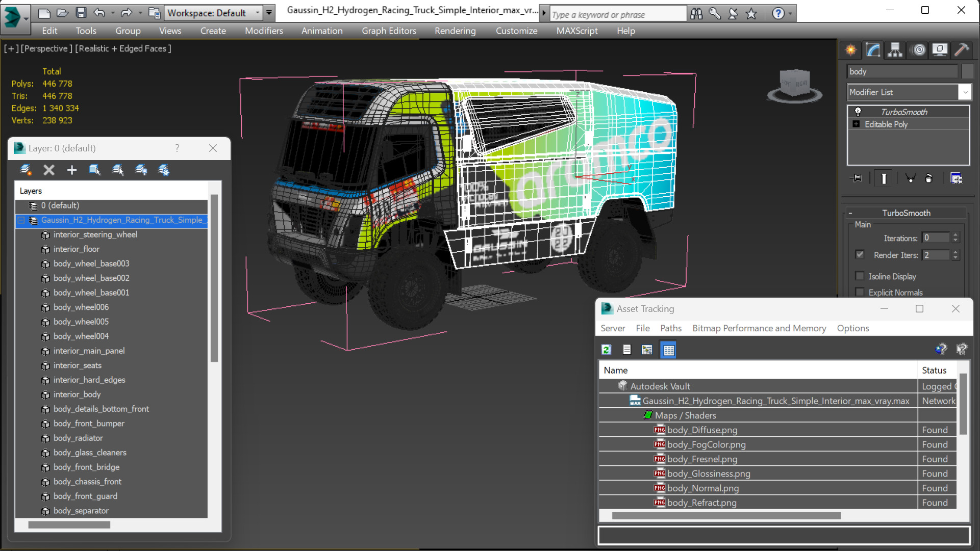
Task: Open the MAXScript menu
Action: point(577,31)
